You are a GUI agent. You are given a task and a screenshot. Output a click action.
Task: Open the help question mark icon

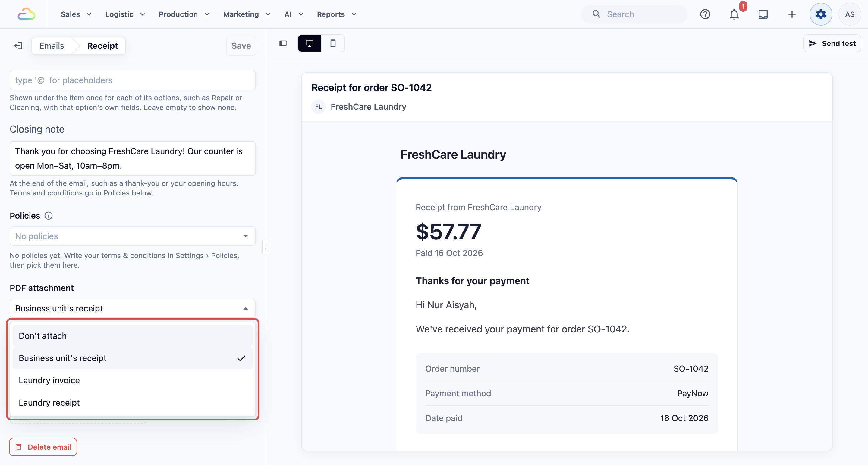click(705, 14)
